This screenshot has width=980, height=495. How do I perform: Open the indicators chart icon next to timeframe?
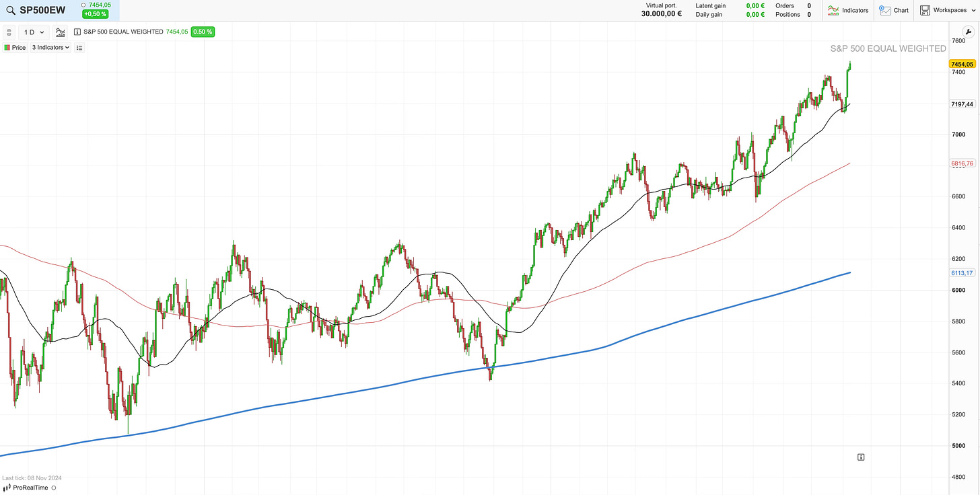[x=61, y=32]
